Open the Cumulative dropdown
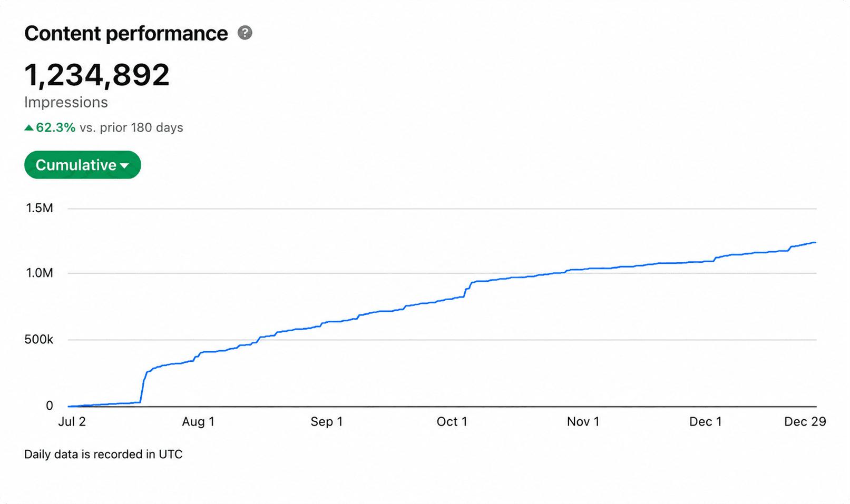This screenshot has width=850, height=504. [x=83, y=165]
